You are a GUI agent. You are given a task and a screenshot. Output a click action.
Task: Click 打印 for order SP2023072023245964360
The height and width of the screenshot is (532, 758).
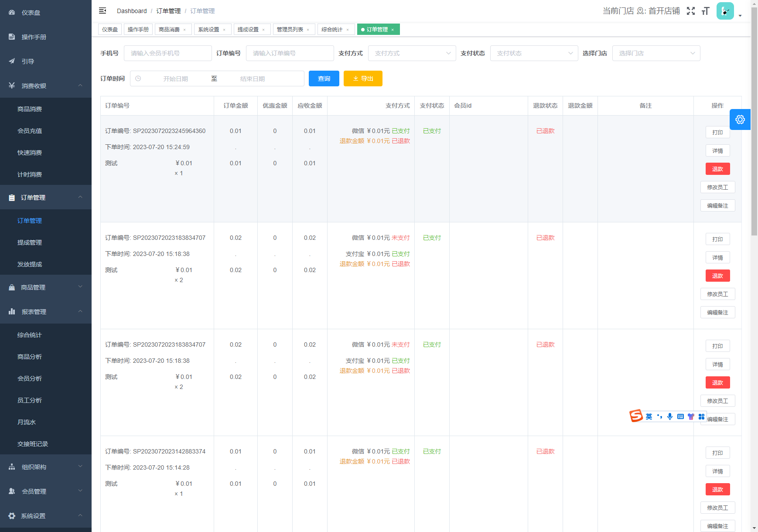click(x=717, y=133)
